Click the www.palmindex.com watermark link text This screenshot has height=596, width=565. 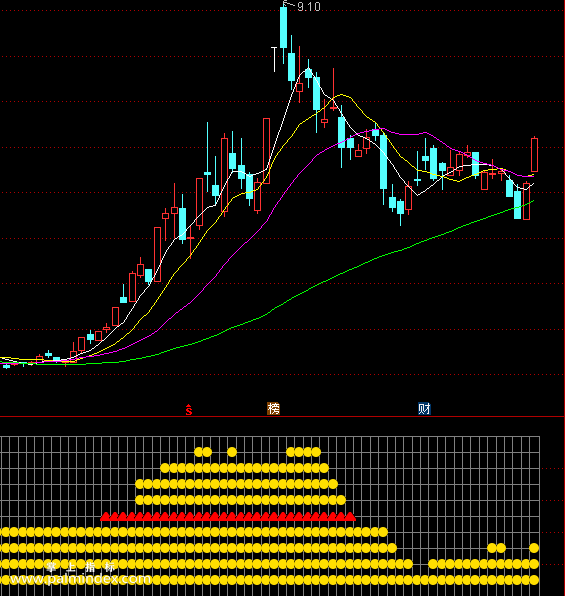pos(80,579)
